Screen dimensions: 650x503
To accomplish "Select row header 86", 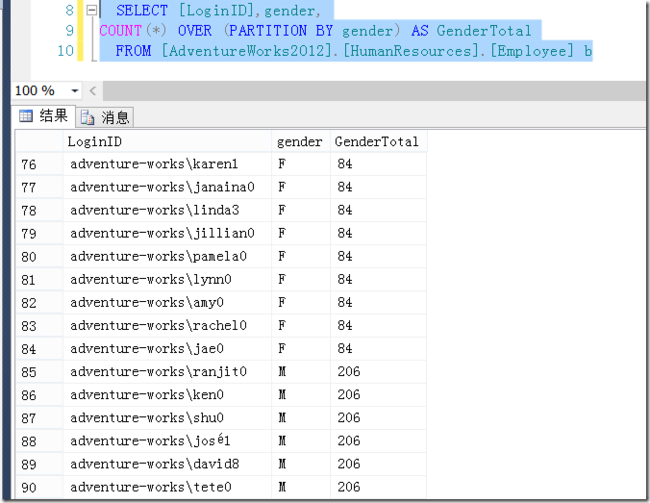I will pyautogui.click(x=39, y=395).
